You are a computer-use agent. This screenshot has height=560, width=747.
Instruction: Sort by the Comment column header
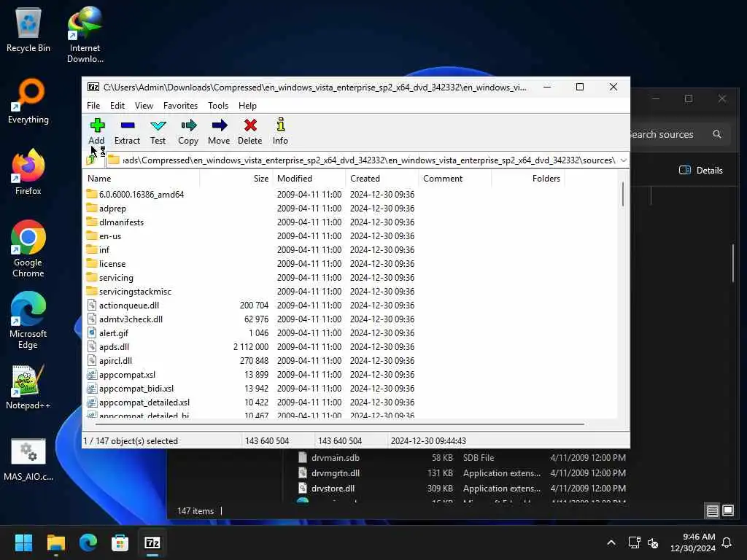pyautogui.click(x=455, y=179)
